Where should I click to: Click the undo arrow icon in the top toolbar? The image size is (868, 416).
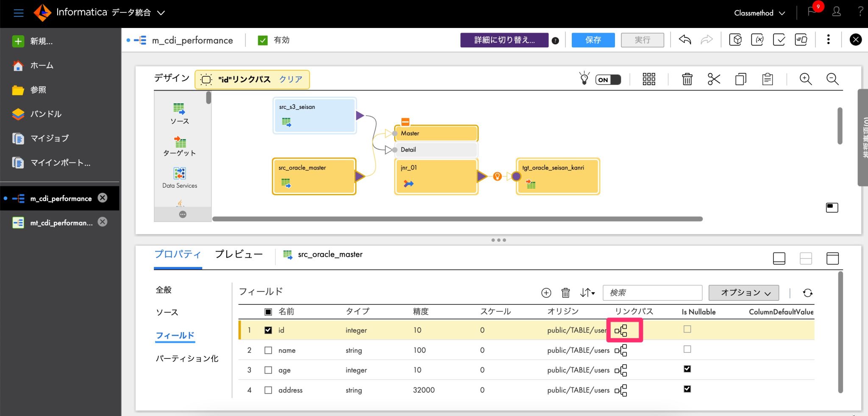coord(685,39)
